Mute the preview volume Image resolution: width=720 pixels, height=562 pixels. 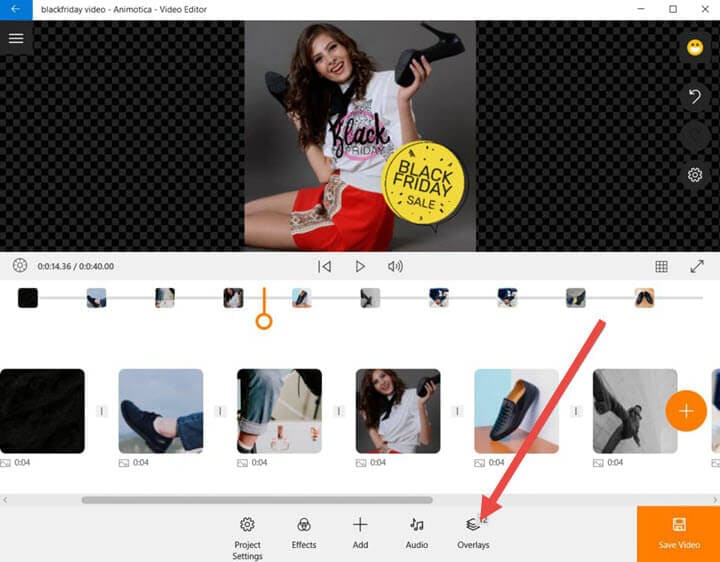395,267
